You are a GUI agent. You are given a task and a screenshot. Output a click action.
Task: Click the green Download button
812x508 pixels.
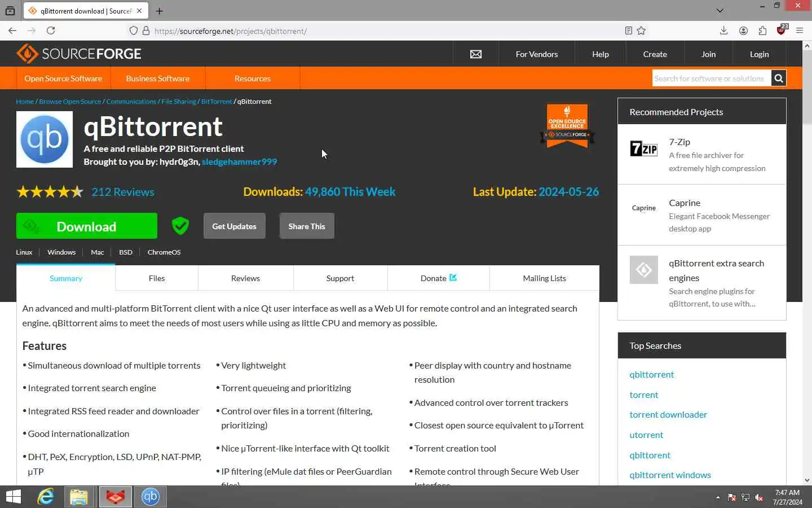(x=87, y=226)
